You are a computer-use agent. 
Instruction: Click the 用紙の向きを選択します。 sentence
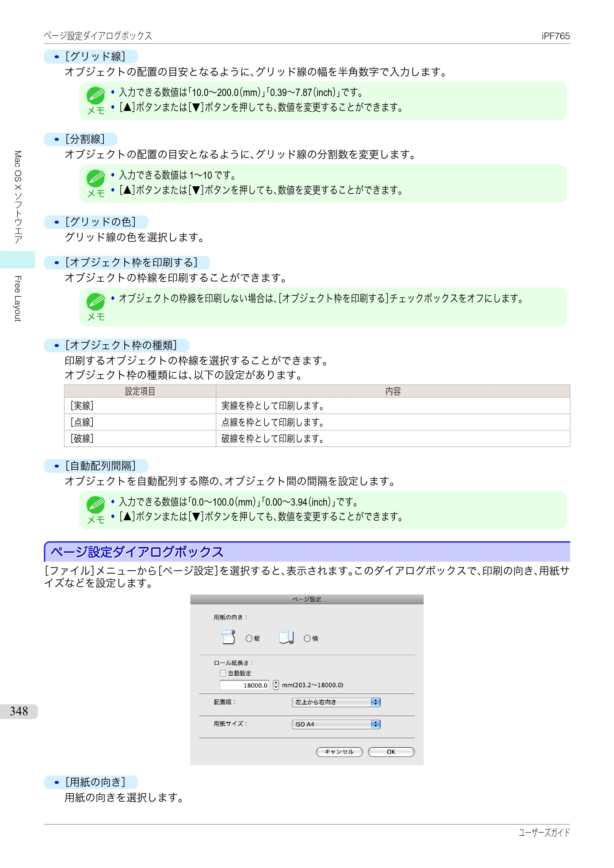click(x=124, y=797)
